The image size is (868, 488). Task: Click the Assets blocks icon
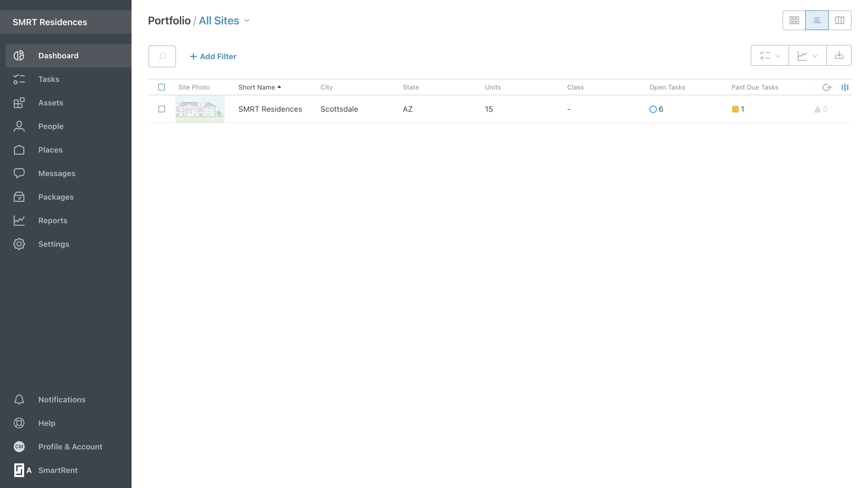19,103
